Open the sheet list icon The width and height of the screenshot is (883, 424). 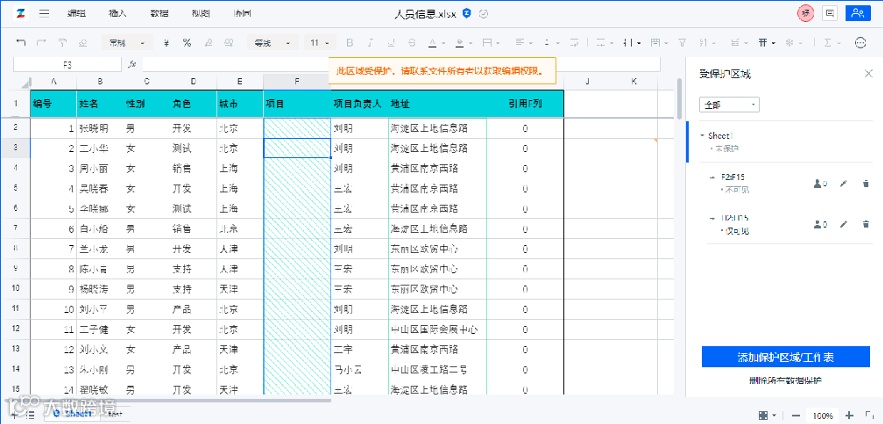pos(30,414)
